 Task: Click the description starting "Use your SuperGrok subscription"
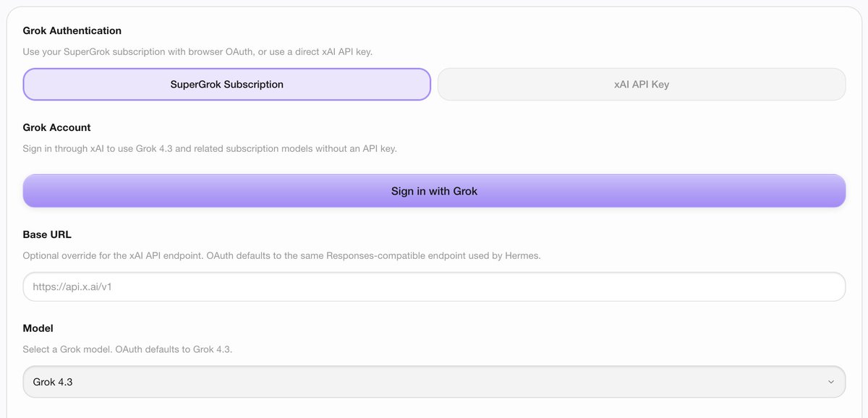tap(197, 52)
